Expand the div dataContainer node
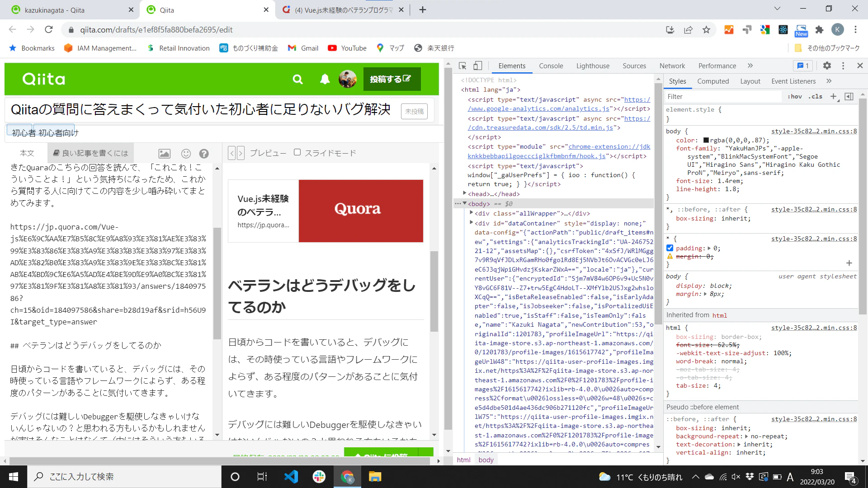This screenshot has width=868, height=488. point(471,223)
